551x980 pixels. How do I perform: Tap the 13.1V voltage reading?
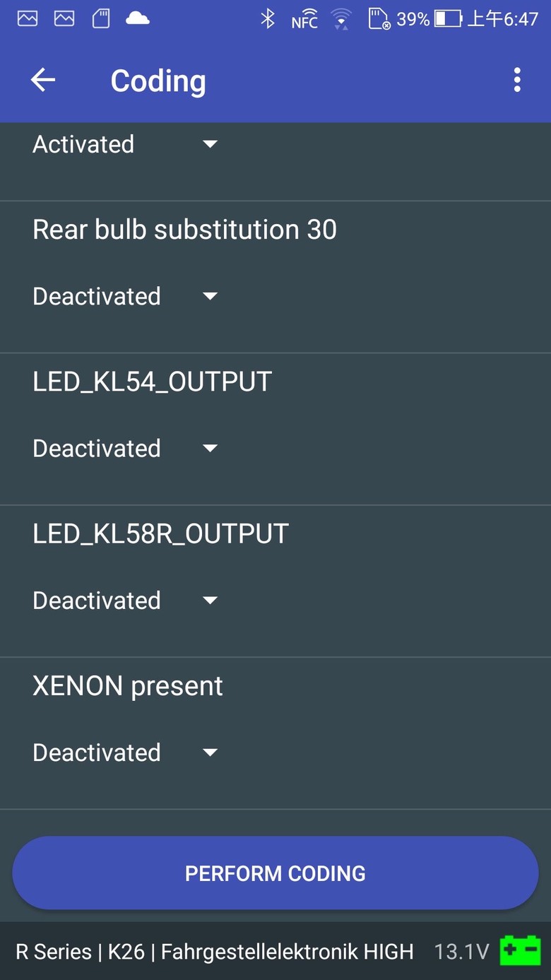click(461, 952)
